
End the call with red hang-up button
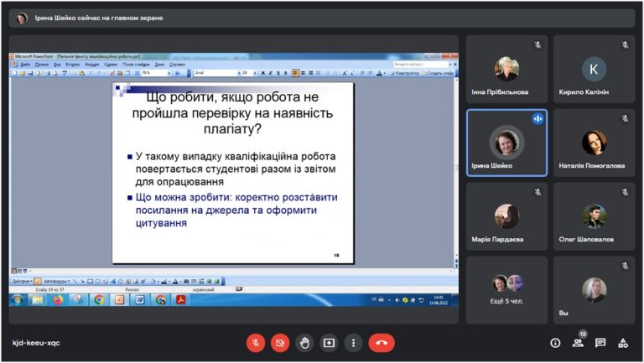click(x=382, y=343)
